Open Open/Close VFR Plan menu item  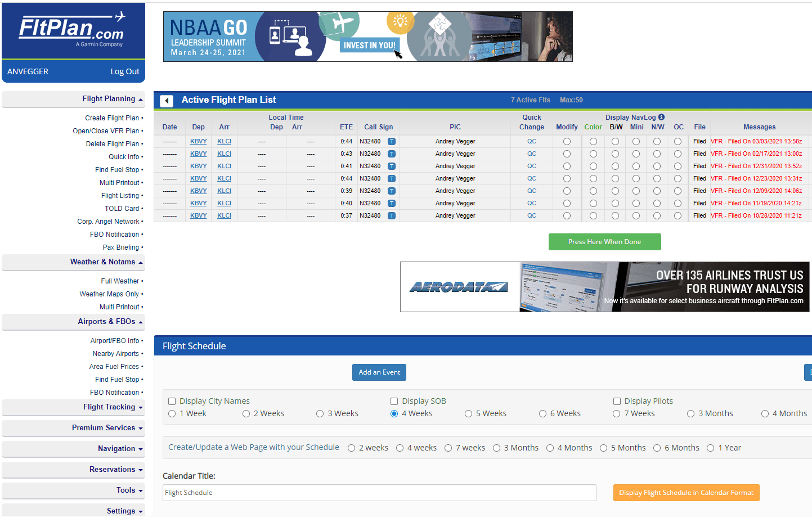106,131
